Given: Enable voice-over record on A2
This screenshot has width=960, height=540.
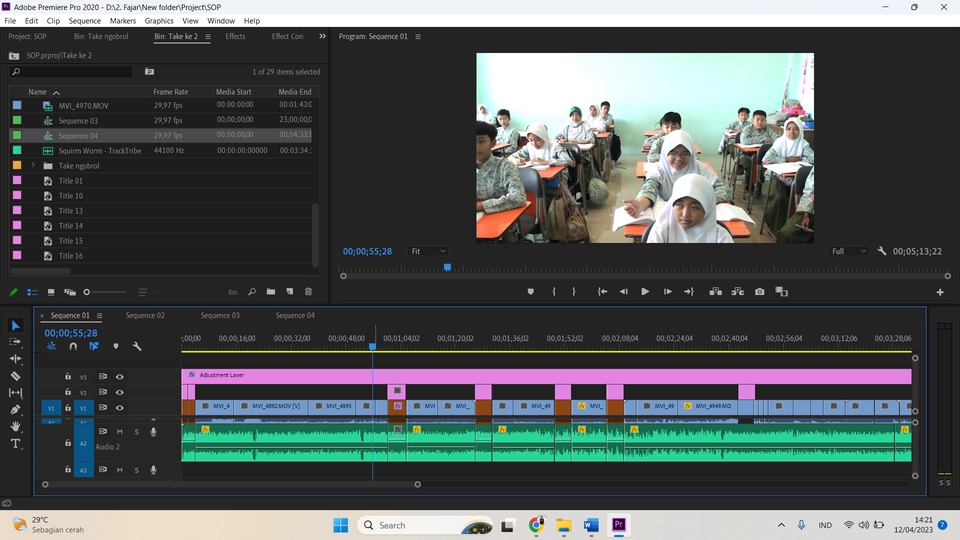Looking at the screenshot, I should 153,432.
